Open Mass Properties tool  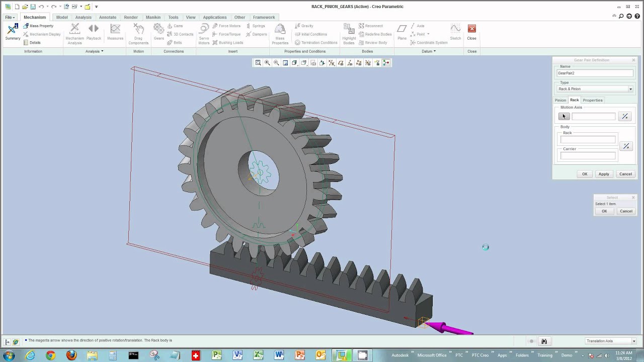pyautogui.click(x=280, y=34)
